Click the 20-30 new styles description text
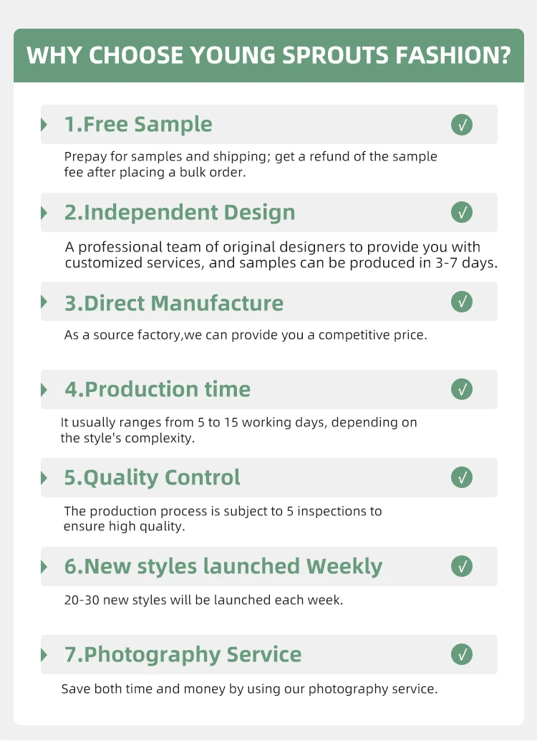Screen dimensions: 537x756 tap(203, 600)
